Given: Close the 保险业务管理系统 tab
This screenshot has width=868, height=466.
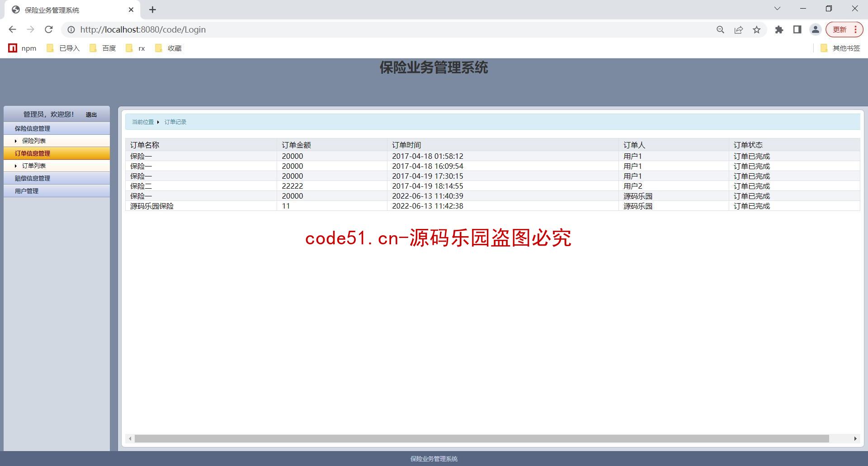Looking at the screenshot, I should [x=131, y=10].
